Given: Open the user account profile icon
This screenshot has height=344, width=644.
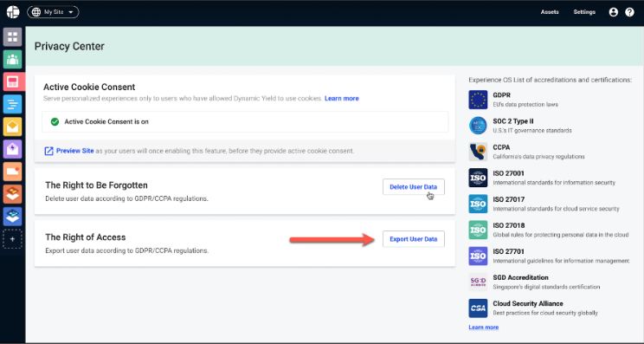Looking at the screenshot, I should click(613, 12).
